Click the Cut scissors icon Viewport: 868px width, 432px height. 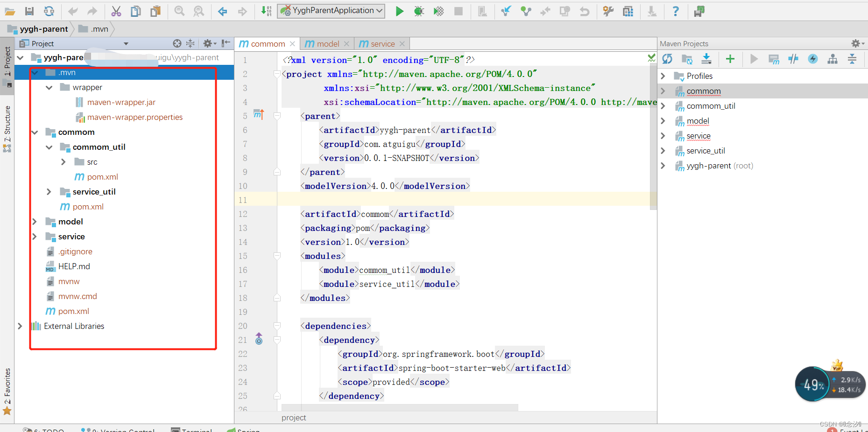116,11
